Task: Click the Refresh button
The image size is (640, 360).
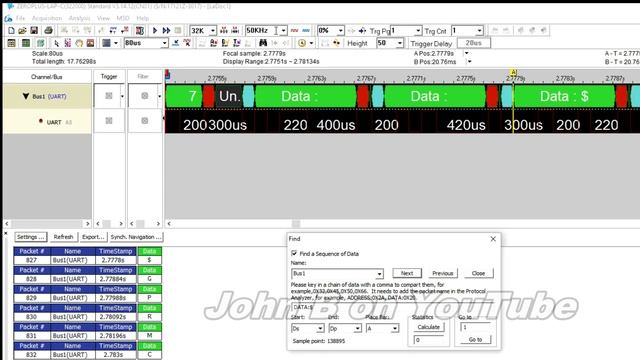Action: click(63, 237)
